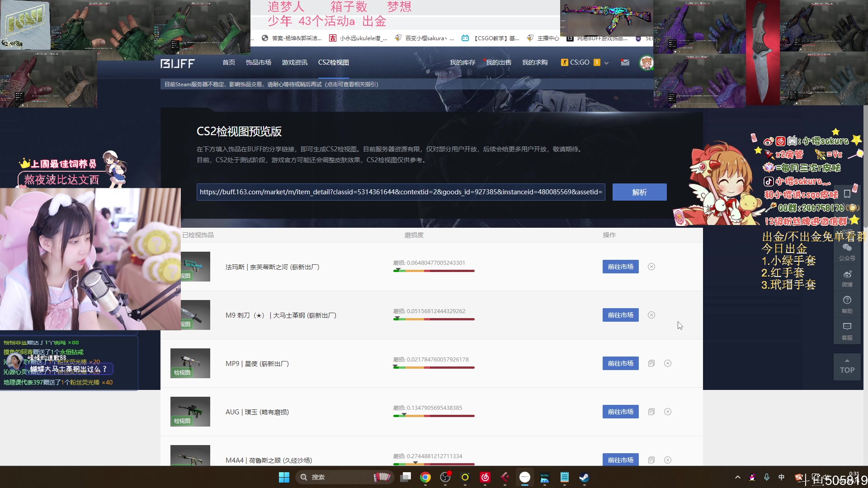Open 我的出售 page
The width and height of the screenshot is (868, 488).
(499, 62)
